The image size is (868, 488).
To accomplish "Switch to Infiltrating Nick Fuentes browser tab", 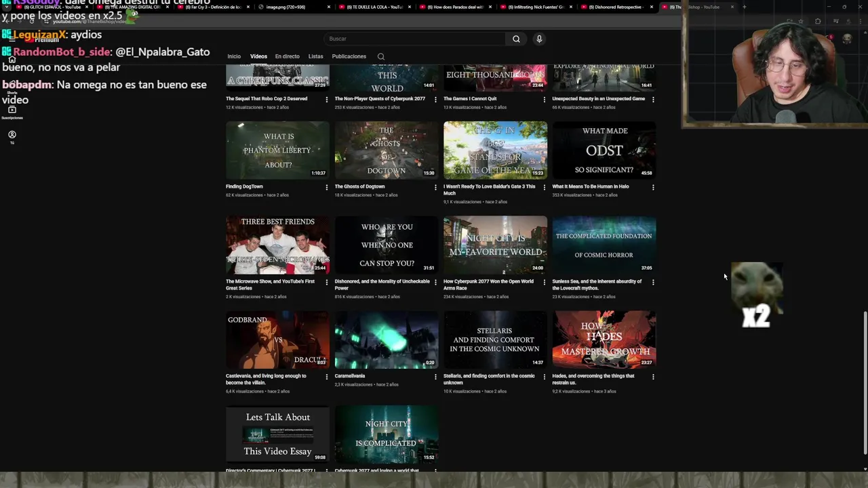I will point(536,7).
